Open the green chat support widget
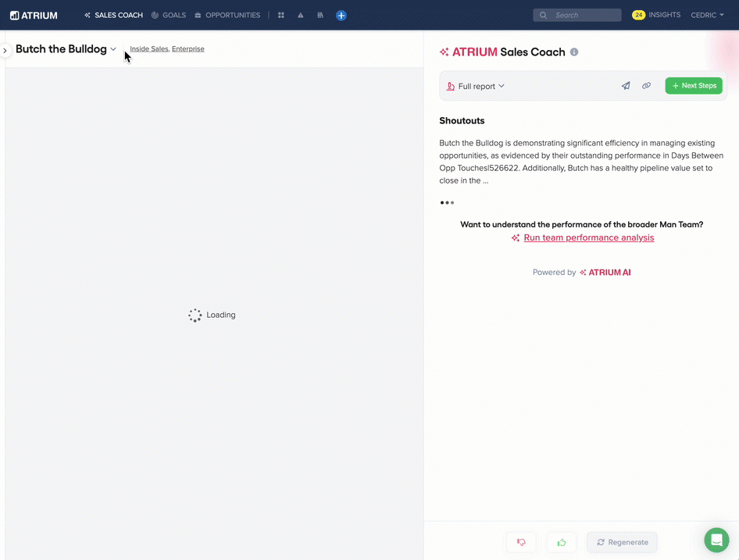739x560 pixels. (716, 540)
